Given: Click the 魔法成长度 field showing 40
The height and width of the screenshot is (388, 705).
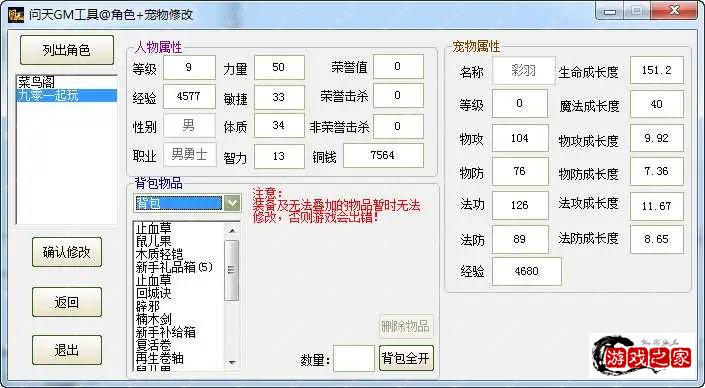Looking at the screenshot, I should [657, 104].
